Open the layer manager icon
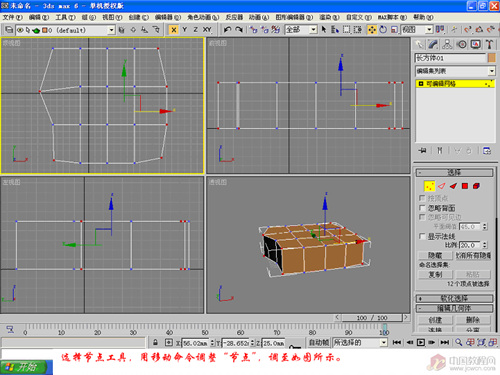 [x=9, y=30]
